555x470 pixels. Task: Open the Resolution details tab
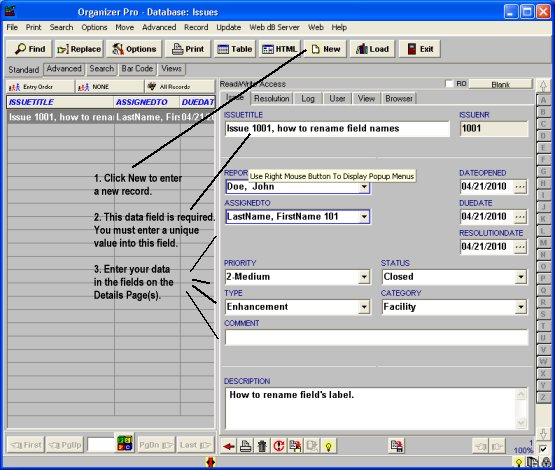[271, 98]
